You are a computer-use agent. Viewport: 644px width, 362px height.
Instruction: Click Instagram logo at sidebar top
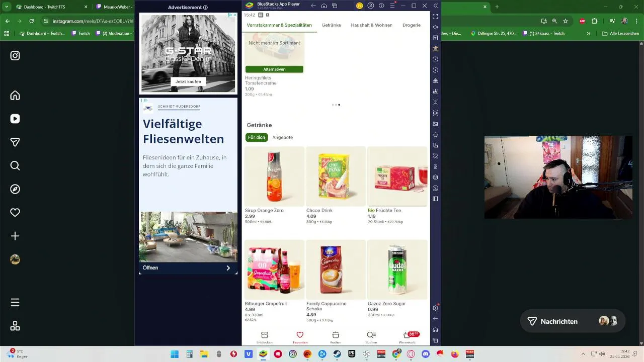coord(15,56)
